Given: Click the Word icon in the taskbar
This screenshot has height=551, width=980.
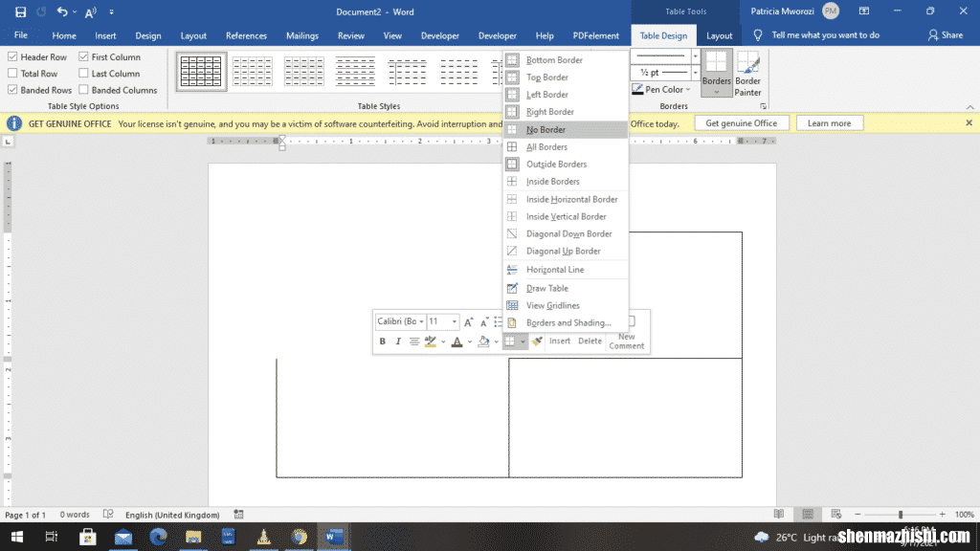Looking at the screenshot, I should [x=334, y=537].
